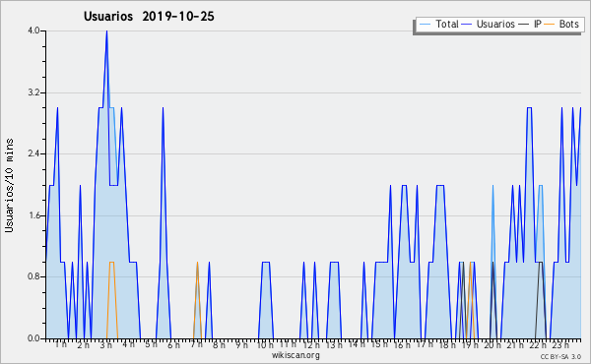The width and height of the screenshot is (591, 364).
Task: Click the CC BY-SA 3.0 license text
Action: (x=560, y=356)
